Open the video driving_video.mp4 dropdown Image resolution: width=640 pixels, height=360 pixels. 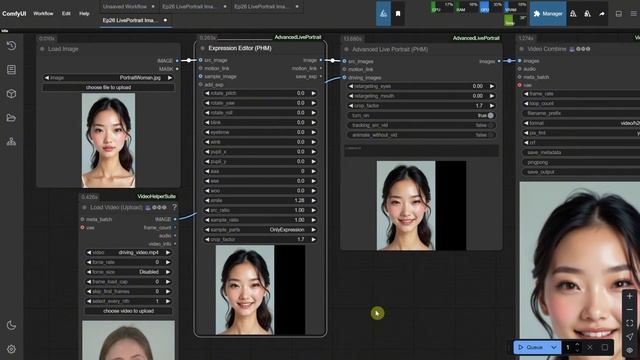click(129, 253)
